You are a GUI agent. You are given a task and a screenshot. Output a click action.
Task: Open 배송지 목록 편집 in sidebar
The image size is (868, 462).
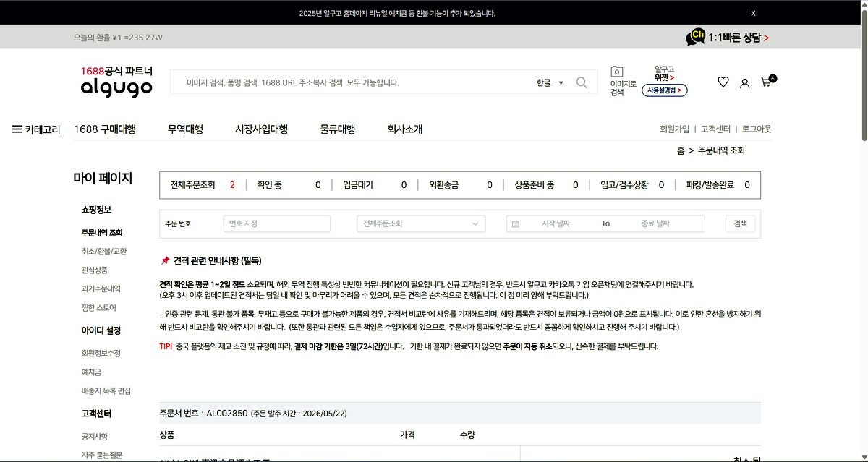tap(106, 391)
